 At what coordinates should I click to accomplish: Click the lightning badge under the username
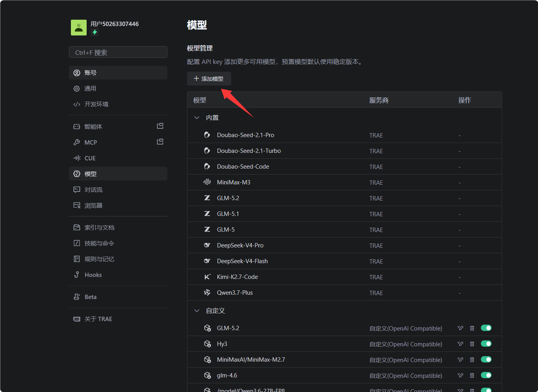(95, 32)
